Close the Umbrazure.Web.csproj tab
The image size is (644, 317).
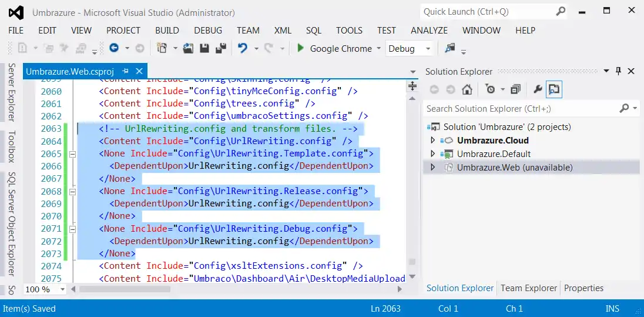[139, 71]
